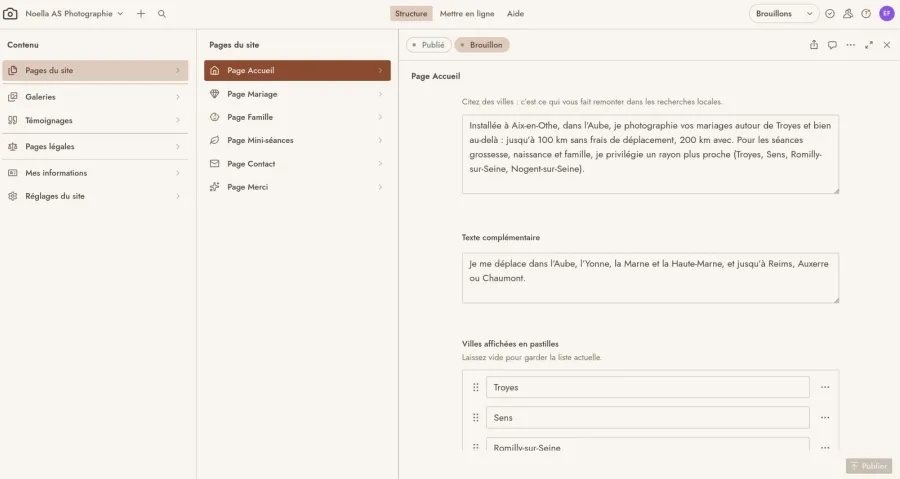The image size is (900, 479).
Task: Expand the Mes informations chevron
Action: pos(178,173)
